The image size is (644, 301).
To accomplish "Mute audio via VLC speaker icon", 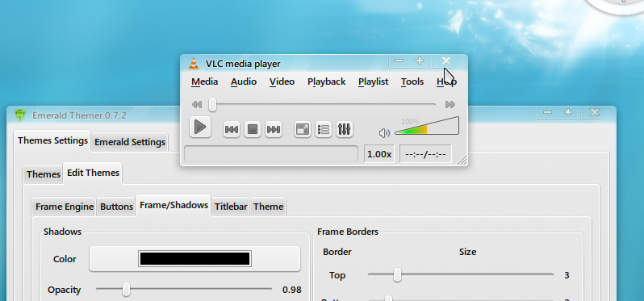I will coord(384,133).
